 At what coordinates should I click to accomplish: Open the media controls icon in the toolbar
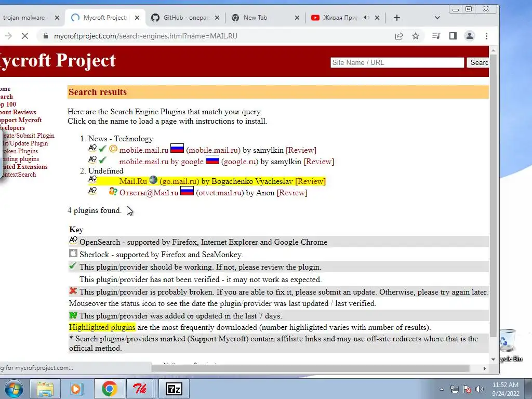[x=436, y=36]
